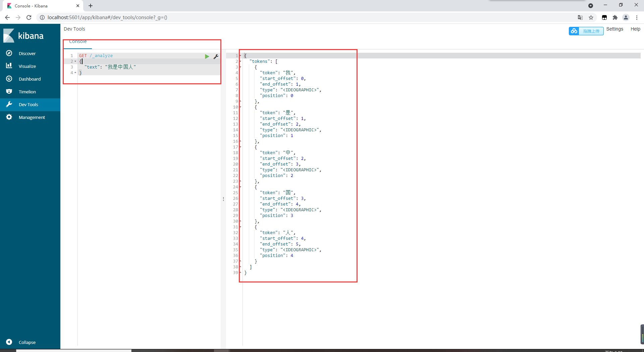Click the "position": 4 response line
This screenshot has width=644, height=352.
(276, 256)
